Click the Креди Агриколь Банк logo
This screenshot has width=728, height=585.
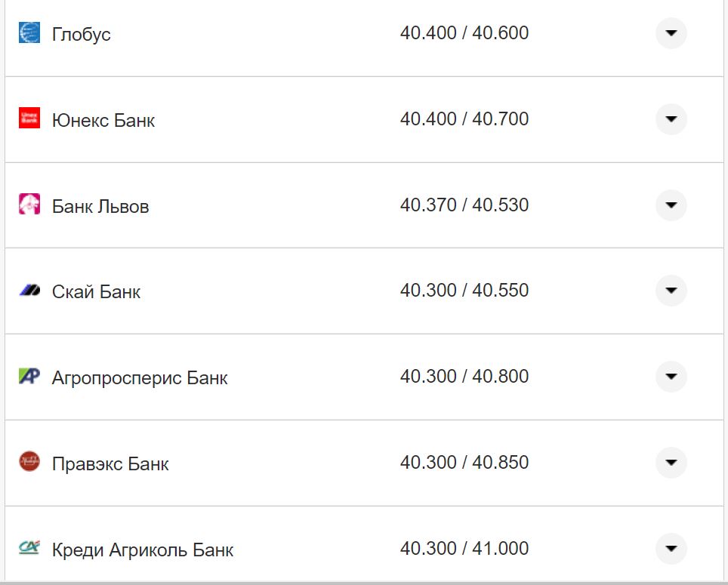29,548
